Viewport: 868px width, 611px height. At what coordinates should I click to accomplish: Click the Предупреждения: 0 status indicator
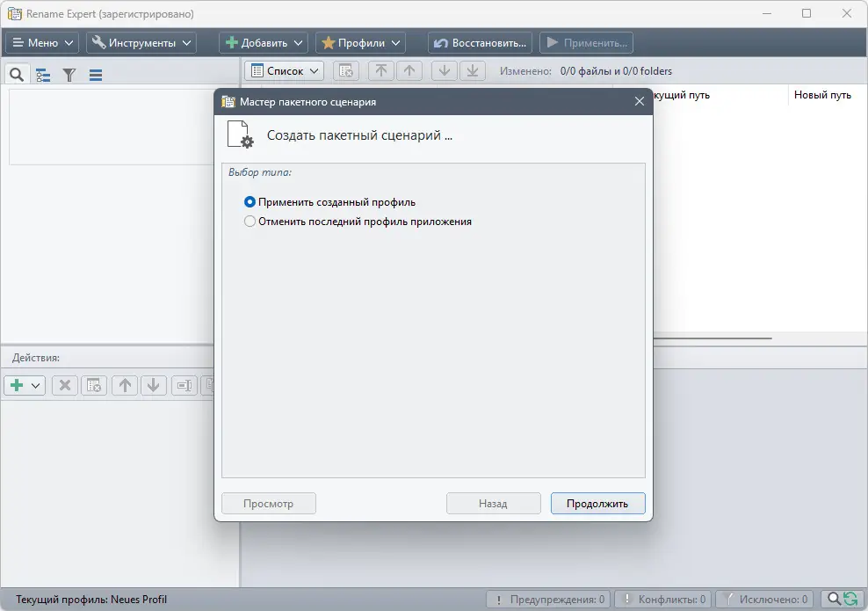(548, 600)
